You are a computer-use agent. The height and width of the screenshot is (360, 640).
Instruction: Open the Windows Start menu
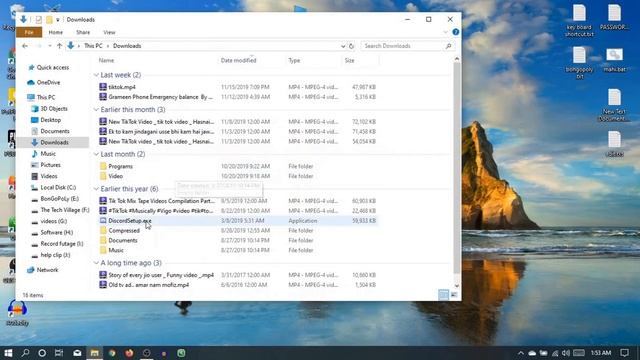click(8, 353)
